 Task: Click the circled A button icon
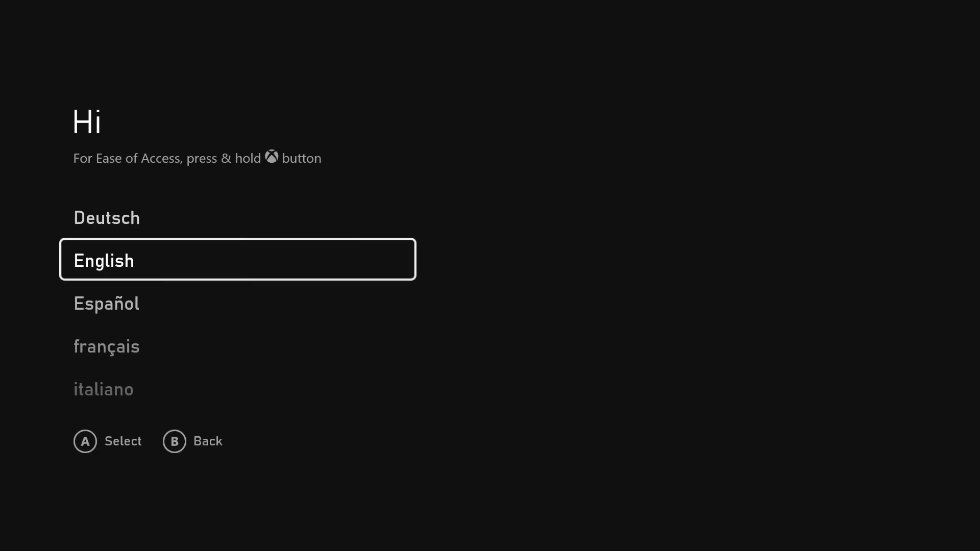click(85, 441)
